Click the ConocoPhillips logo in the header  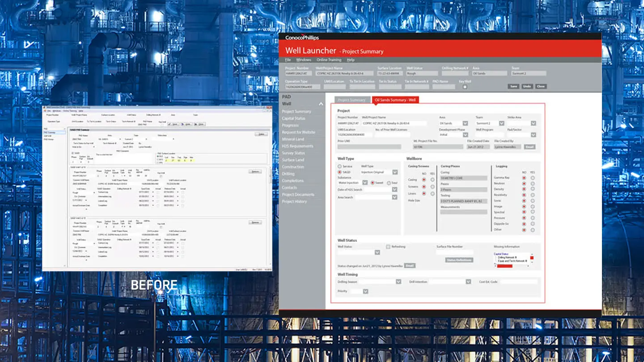pyautogui.click(x=302, y=38)
